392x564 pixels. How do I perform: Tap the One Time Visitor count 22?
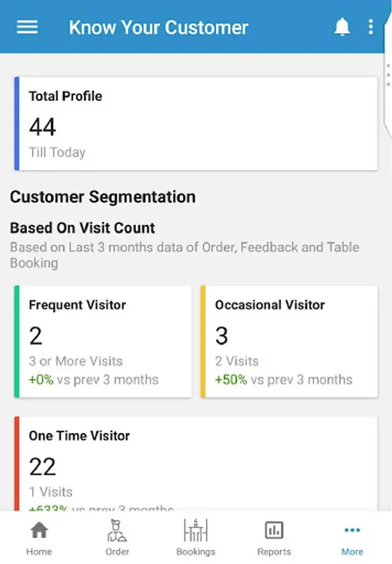point(43,467)
